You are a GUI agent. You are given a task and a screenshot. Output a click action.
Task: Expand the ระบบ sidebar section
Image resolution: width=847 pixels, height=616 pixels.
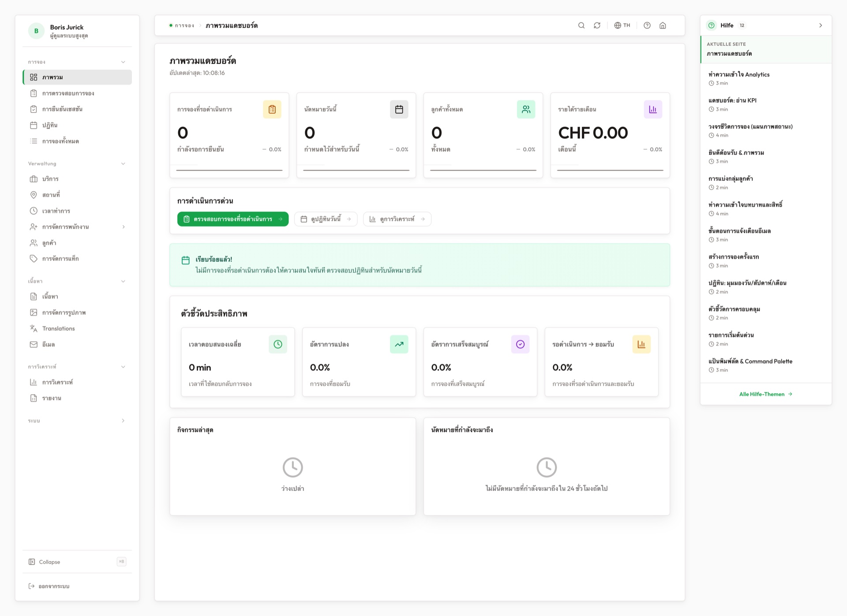123,421
